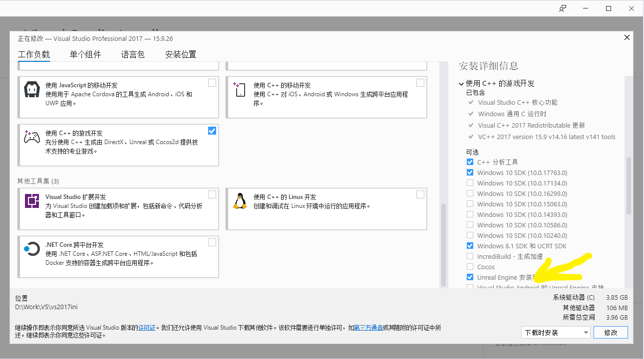Click the 可选 section label
644x359 pixels.
472,152
